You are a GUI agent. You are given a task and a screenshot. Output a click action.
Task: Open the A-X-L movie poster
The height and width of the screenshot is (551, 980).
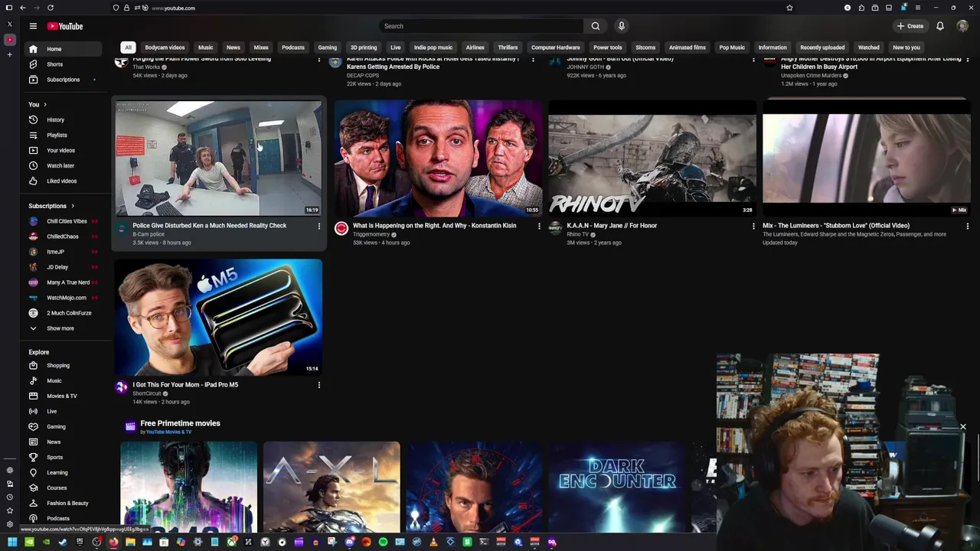[332, 487]
